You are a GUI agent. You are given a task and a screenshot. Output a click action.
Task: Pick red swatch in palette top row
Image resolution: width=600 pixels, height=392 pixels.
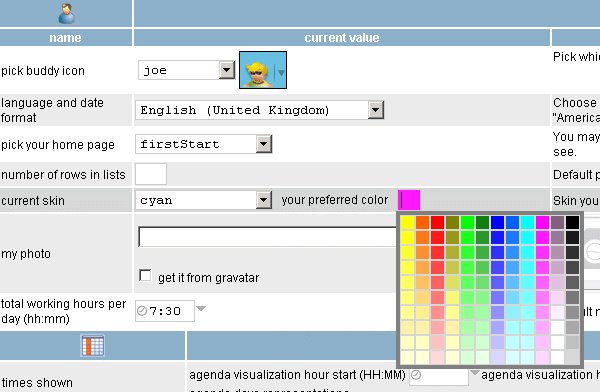pyautogui.click(x=437, y=222)
